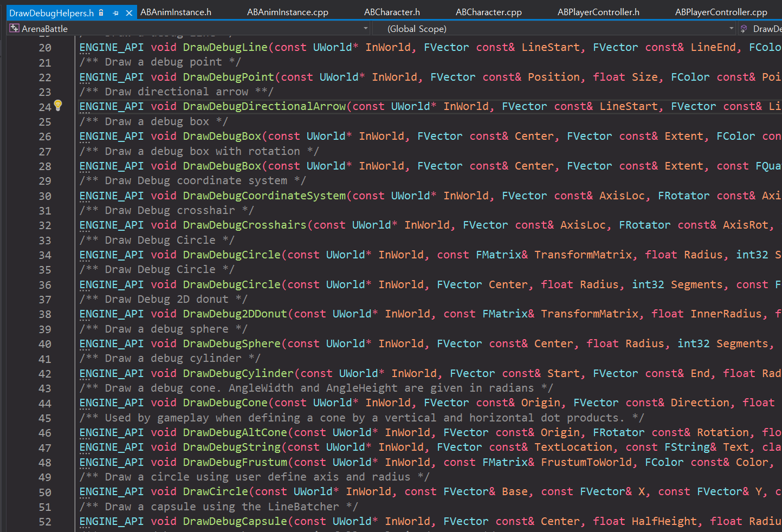Click the 'Draw a debug point' comment
The image size is (782, 532).
pyautogui.click(x=160, y=62)
